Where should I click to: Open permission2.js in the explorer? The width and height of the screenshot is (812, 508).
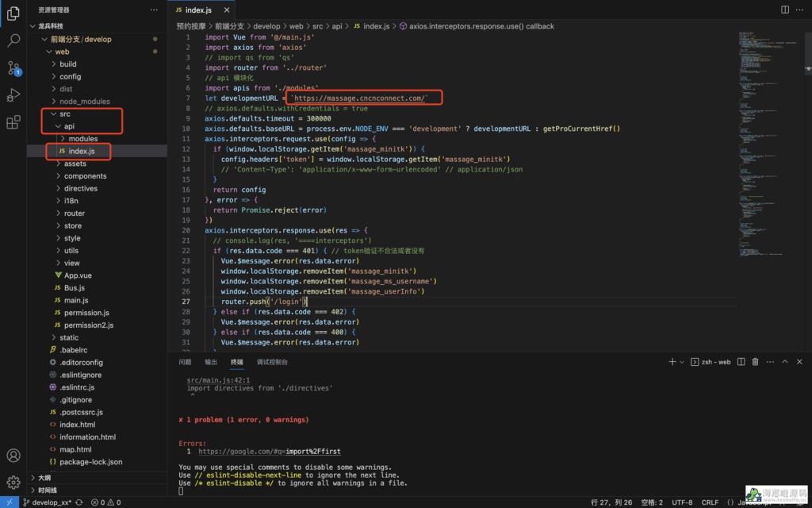coord(89,325)
